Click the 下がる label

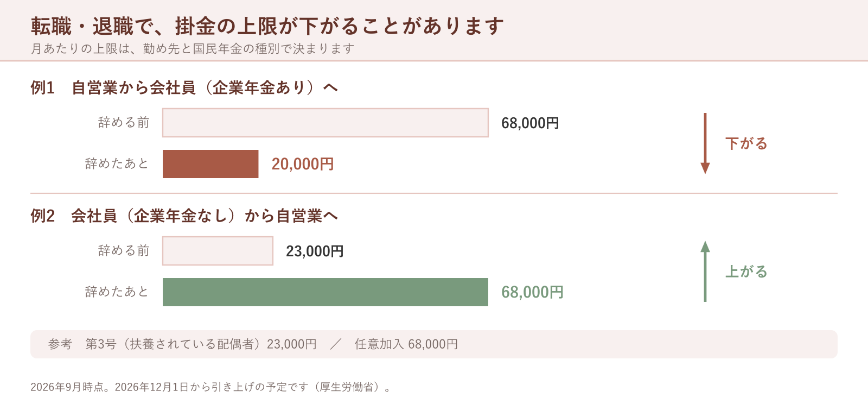(x=746, y=143)
